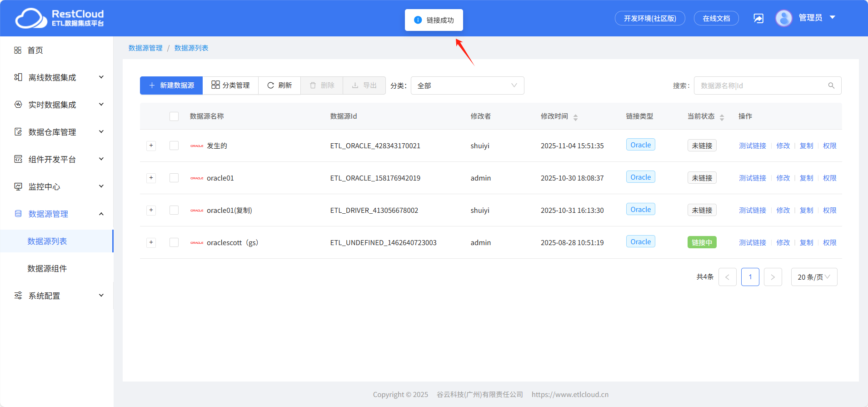Expand the 离线数据集成 menu chevron
This screenshot has height=407, width=868.
click(101, 77)
